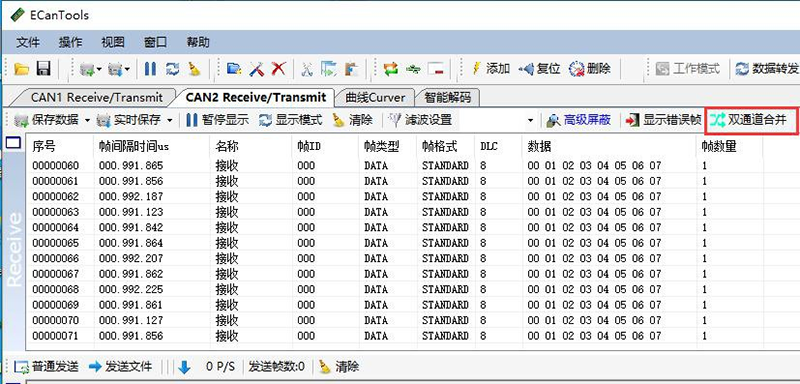The image size is (800, 384).
Task: Switch to CAN1 Receive/Transmit tab
Action: pos(96,97)
